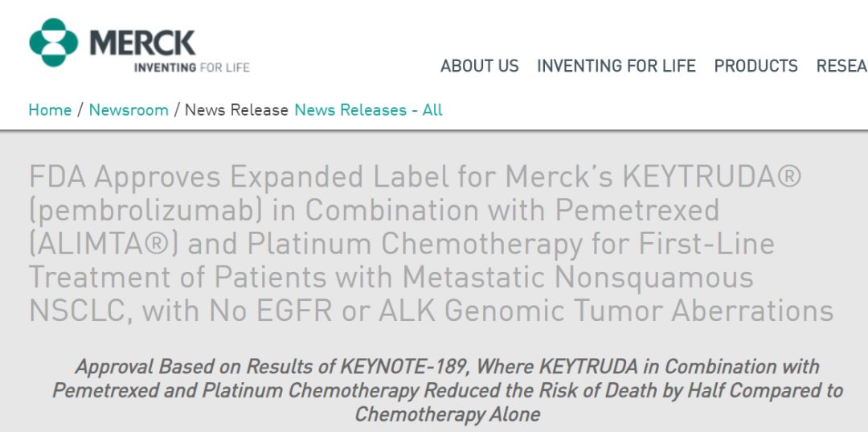This screenshot has width=868, height=432.
Task: Click NSCLC in the headline's last line
Action: 80,311
